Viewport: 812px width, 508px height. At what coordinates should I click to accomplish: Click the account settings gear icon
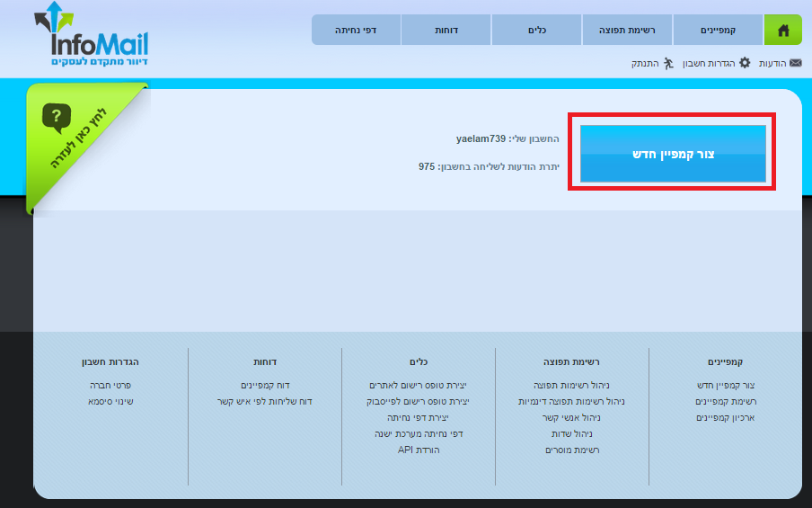pos(744,63)
